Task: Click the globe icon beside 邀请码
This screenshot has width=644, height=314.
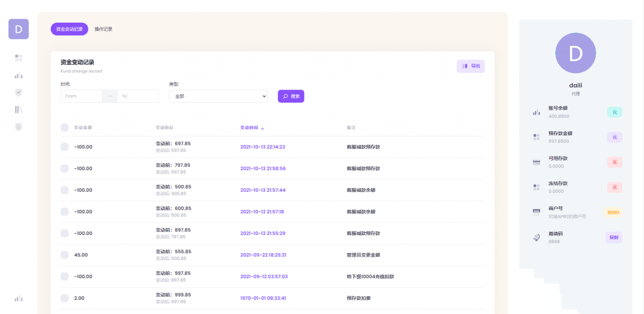Action: (536, 238)
